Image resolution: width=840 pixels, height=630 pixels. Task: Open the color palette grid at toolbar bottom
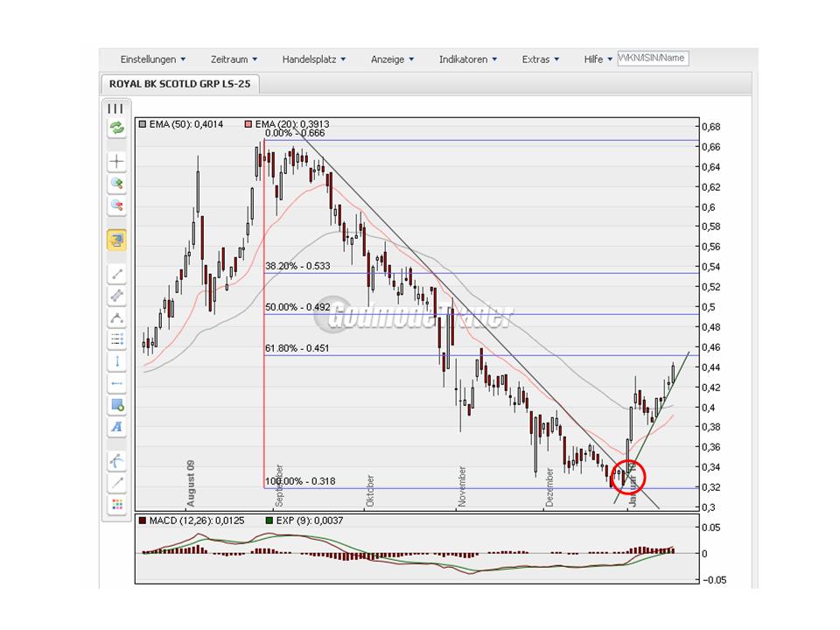116,501
